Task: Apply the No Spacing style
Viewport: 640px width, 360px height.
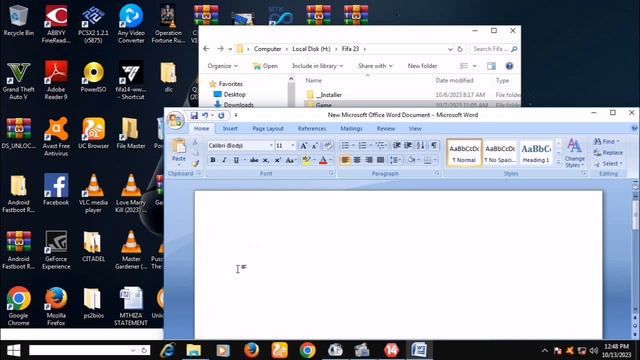Action: pyautogui.click(x=500, y=153)
